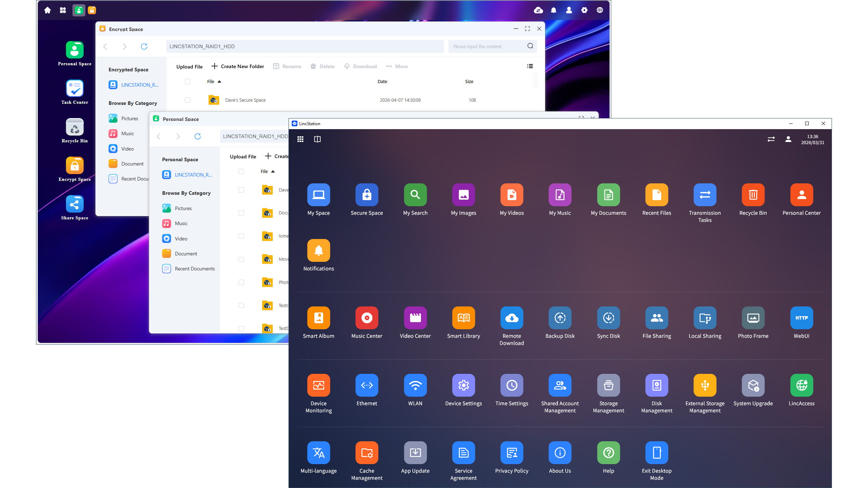Image resolution: width=868 pixels, height=488 pixels.
Task: Open More actions menu in Encrypt Space
Action: (x=396, y=66)
